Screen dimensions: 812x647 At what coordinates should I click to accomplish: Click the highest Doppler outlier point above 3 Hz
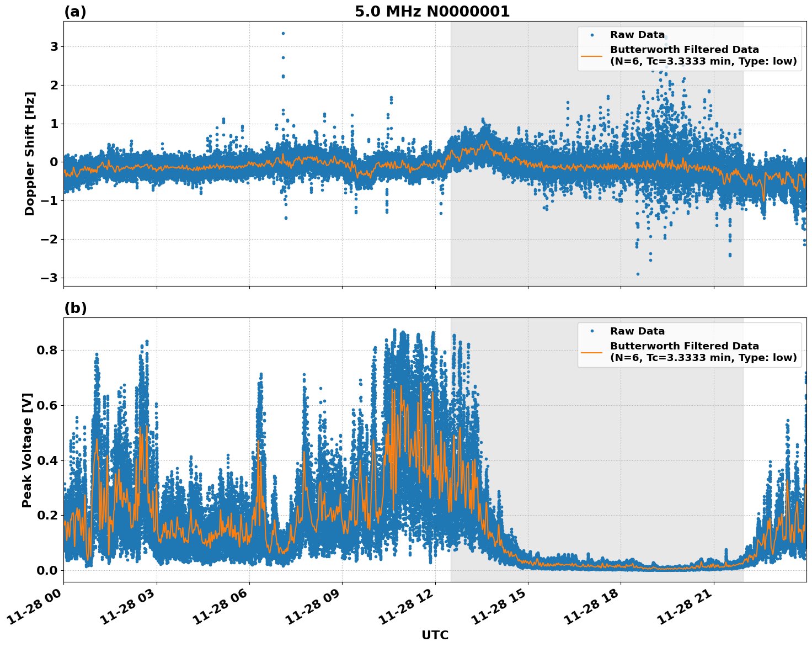coord(283,33)
